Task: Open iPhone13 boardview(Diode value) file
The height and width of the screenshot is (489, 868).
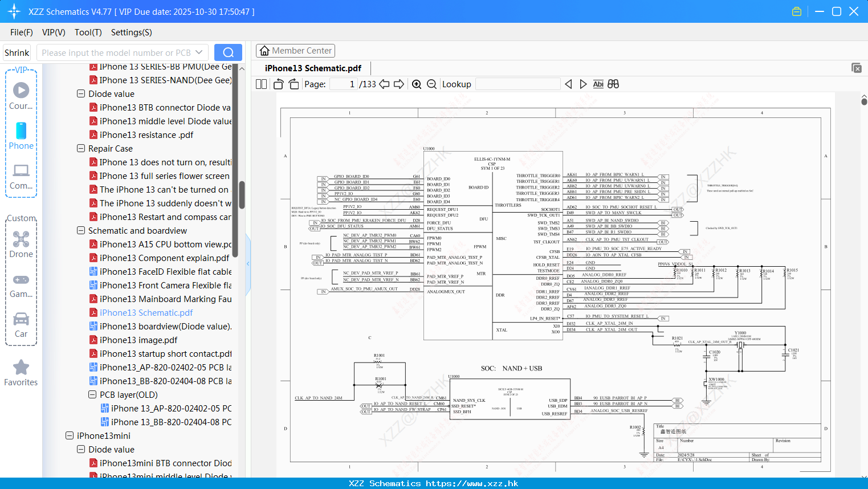Action: pos(160,326)
